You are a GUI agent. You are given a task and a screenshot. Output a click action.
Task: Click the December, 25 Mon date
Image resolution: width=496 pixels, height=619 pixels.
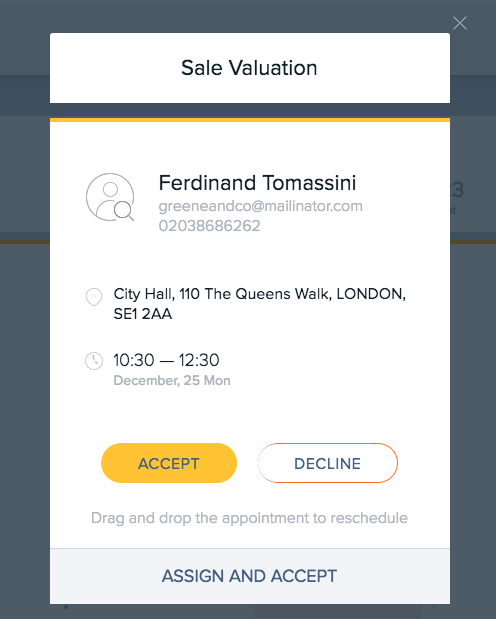(x=172, y=381)
